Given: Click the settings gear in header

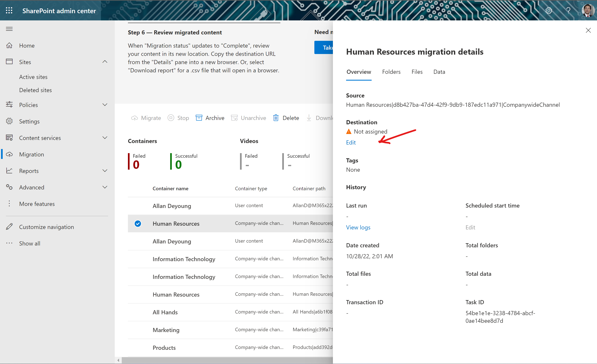Looking at the screenshot, I should tap(549, 11).
